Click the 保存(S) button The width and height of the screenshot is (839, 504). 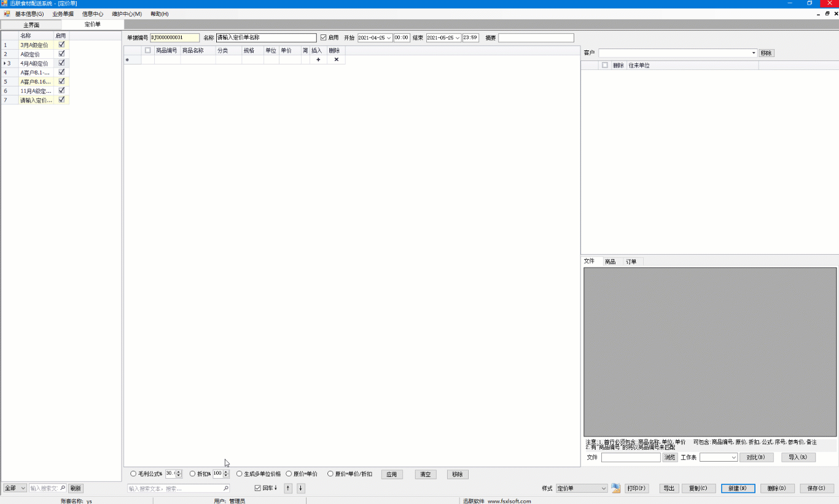coord(816,489)
